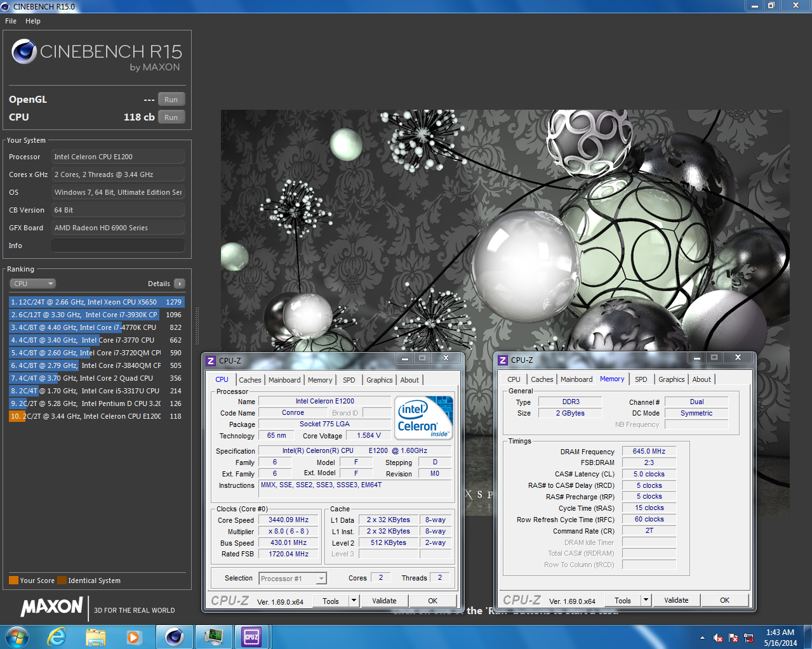Click the Intel Celeron inside logo

pyautogui.click(x=423, y=418)
